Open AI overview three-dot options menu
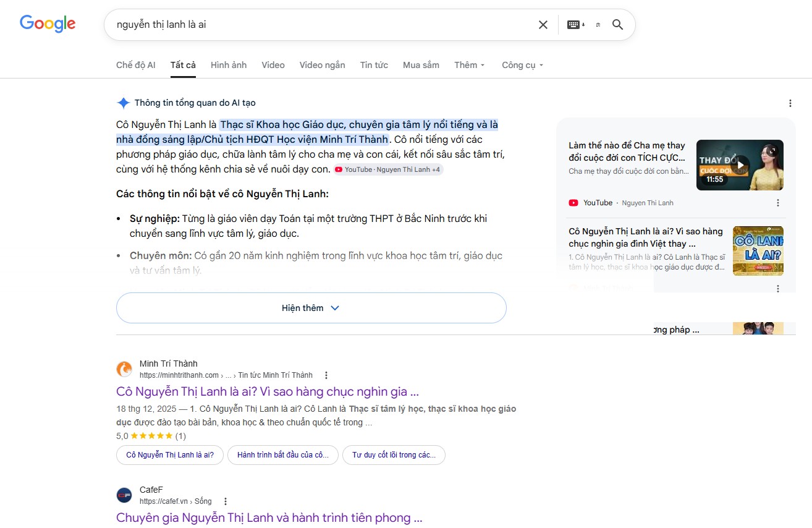This screenshot has width=812, height=528. coord(790,103)
